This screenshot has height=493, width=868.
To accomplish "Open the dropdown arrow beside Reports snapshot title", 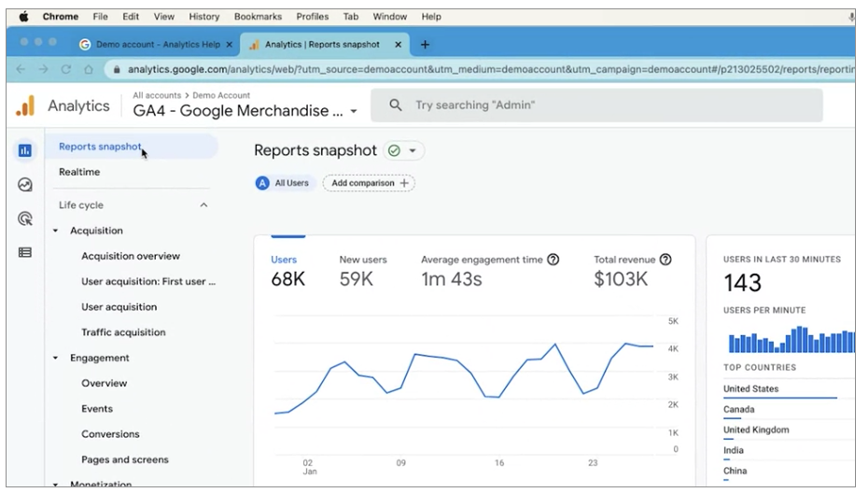I will [413, 150].
